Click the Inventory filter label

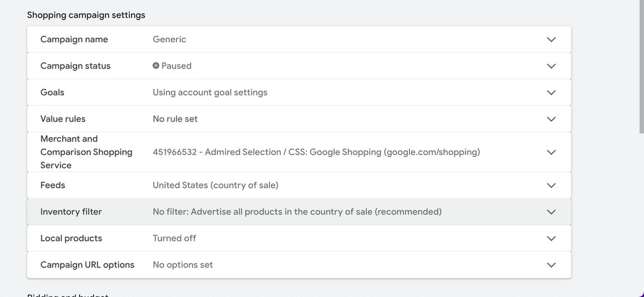(71, 212)
